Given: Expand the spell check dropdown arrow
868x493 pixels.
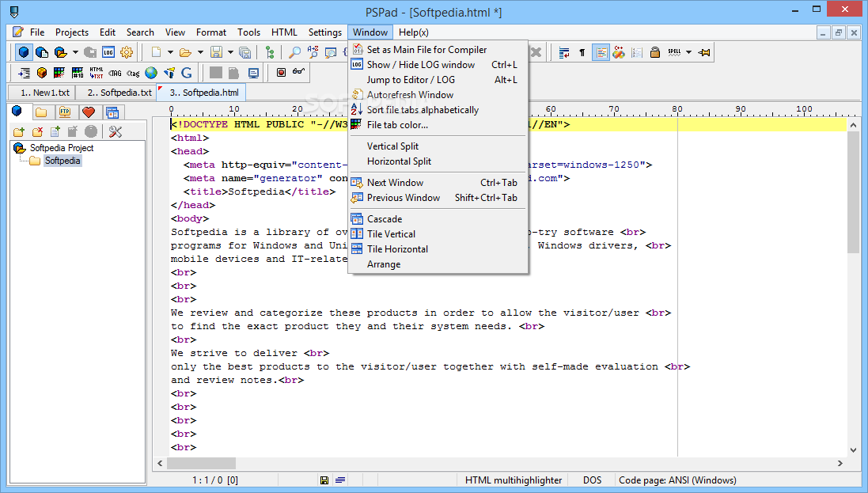Looking at the screenshot, I should [688, 52].
